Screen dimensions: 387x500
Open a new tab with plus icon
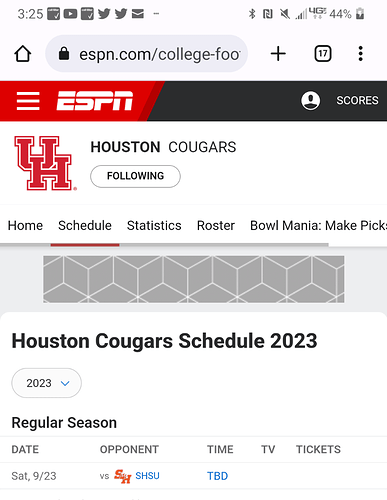pos(278,54)
